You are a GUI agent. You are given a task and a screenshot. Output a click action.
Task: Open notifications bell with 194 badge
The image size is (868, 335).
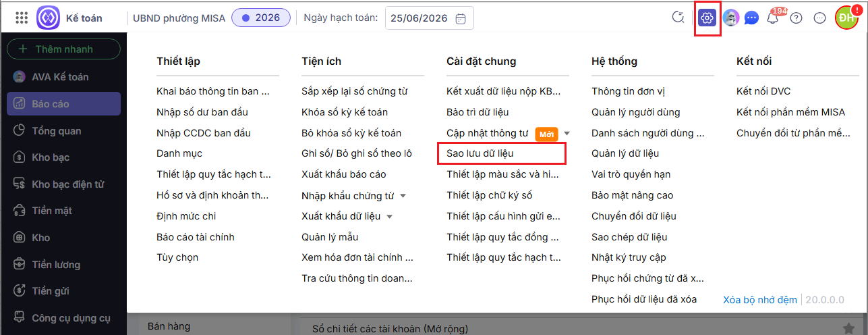click(x=774, y=17)
